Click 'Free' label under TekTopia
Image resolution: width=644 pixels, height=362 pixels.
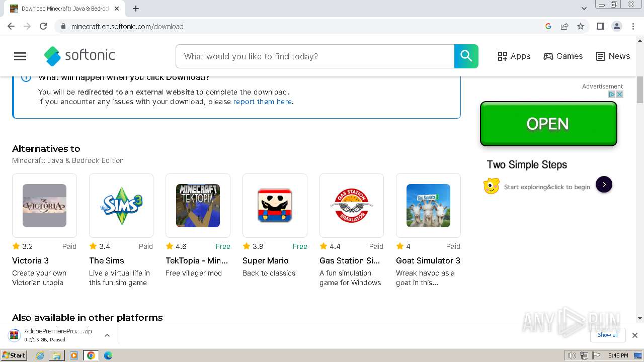click(223, 246)
